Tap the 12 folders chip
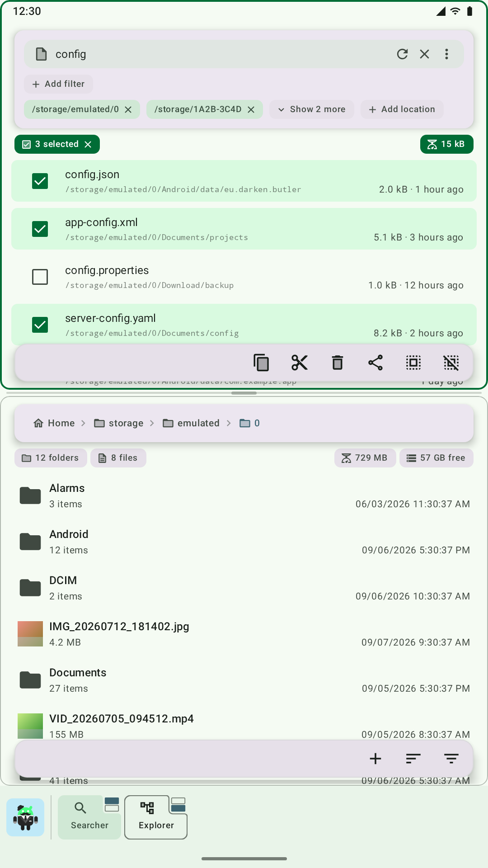Screen dimensions: 488x868 click(51, 458)
